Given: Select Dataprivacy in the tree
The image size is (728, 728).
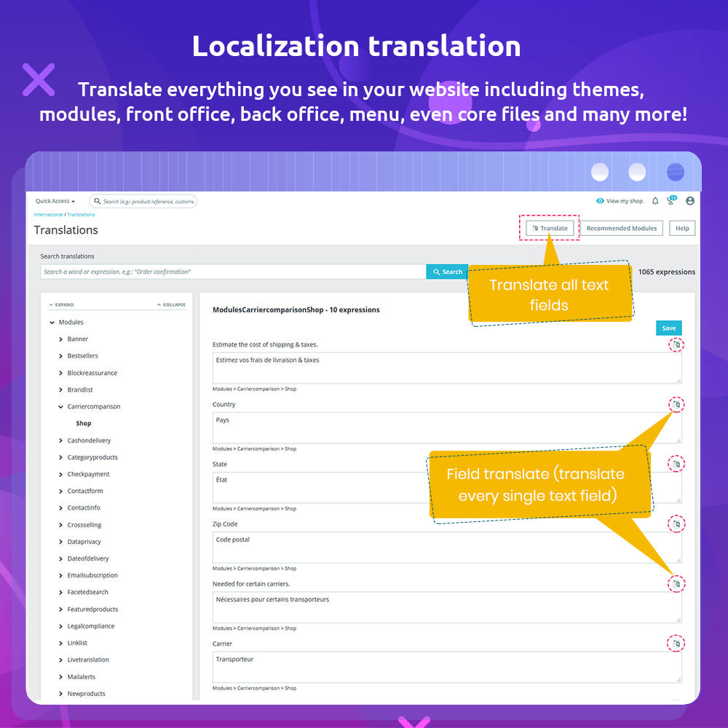Looking at the screenshot, I should pyautogui.click(x=84, y=542).
